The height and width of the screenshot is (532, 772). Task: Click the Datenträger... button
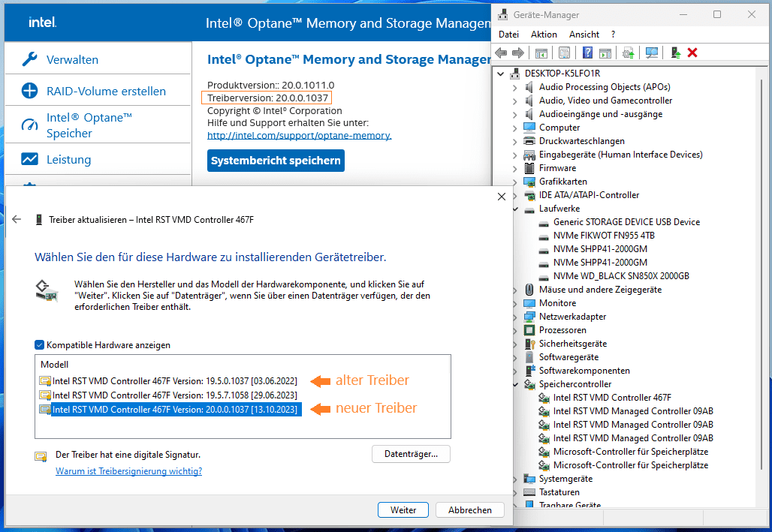pos(411,454)
